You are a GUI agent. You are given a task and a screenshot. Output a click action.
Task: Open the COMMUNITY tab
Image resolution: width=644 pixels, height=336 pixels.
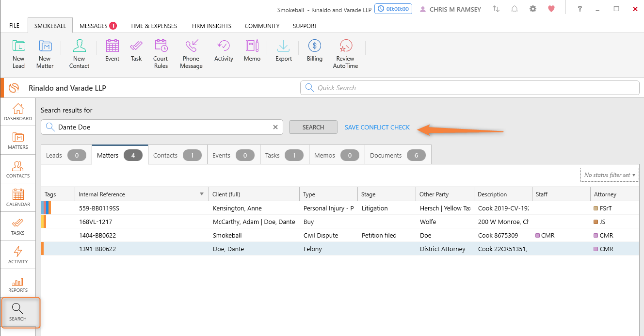(x=262, y=26)
